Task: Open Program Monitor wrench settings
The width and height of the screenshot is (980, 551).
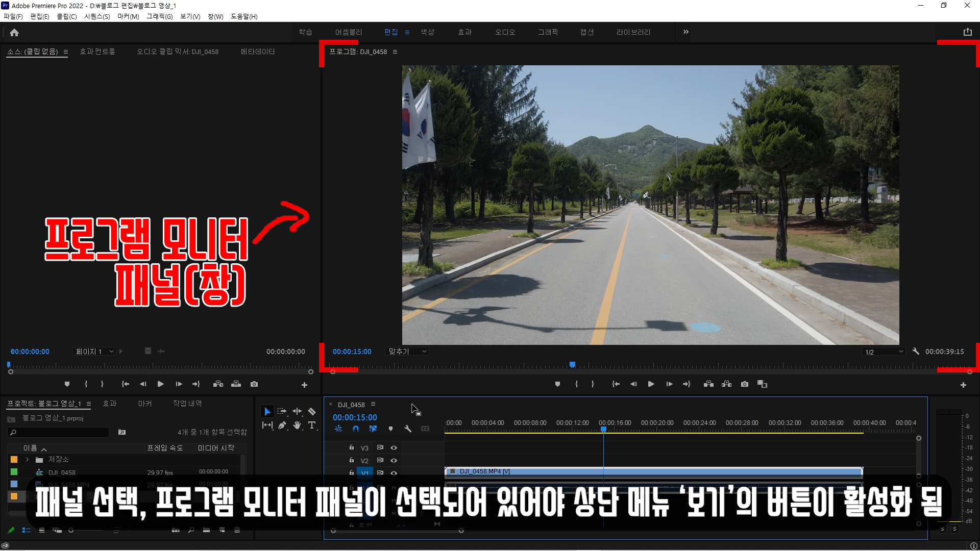Action: coord(916,352)
